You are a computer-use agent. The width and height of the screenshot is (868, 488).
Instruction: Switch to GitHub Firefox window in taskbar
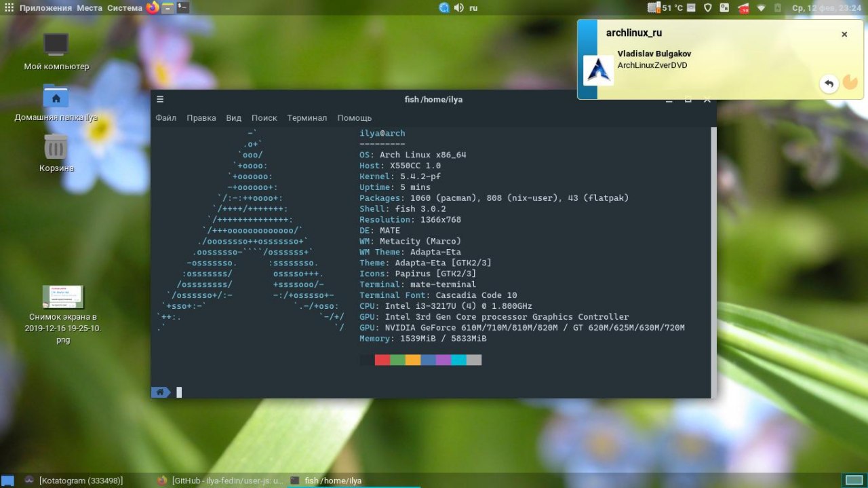click(x=220, y=481)
